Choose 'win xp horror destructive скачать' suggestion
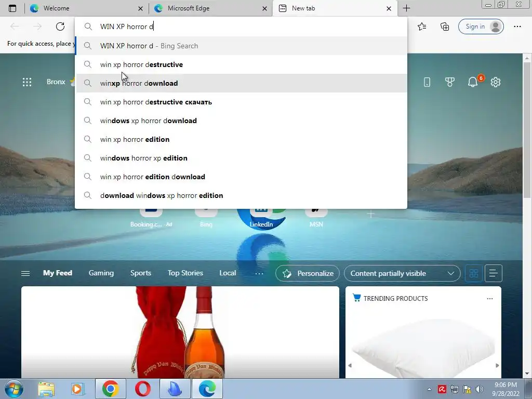532x399 pixels. (241, 102)
